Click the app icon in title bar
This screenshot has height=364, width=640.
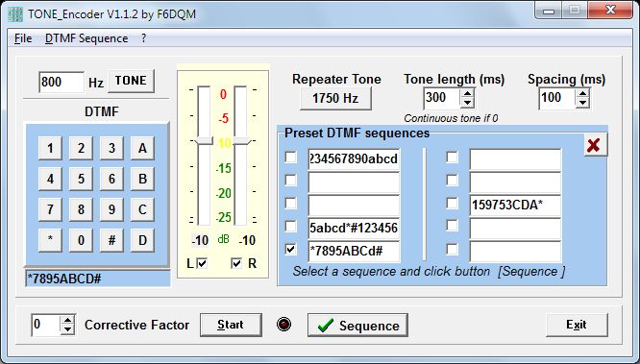click(x=15, y=13)
